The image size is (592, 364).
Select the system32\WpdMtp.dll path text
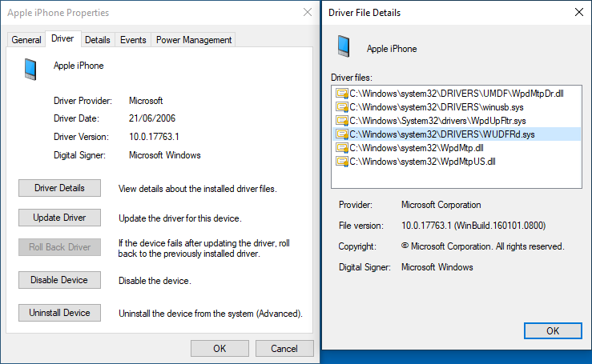(417, 148)
